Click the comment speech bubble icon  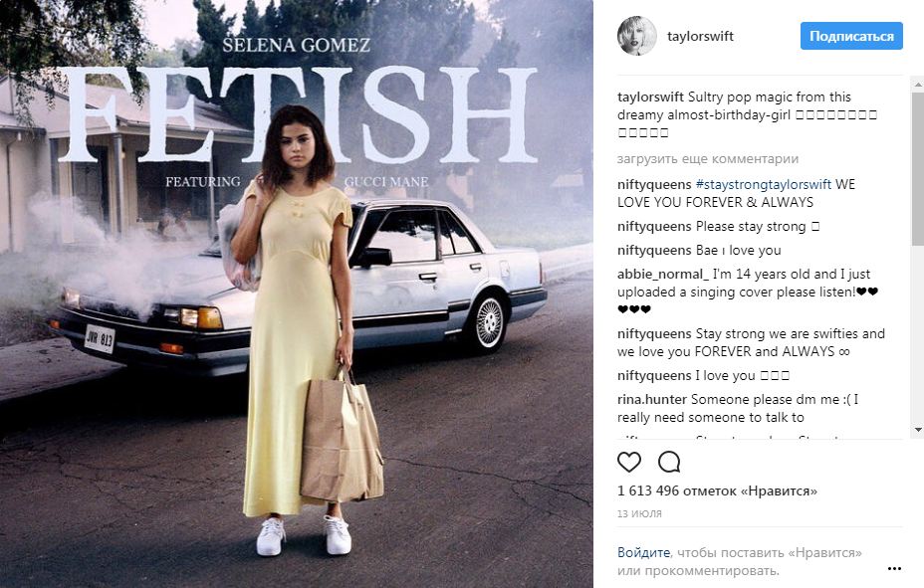[x=669, y=462]
